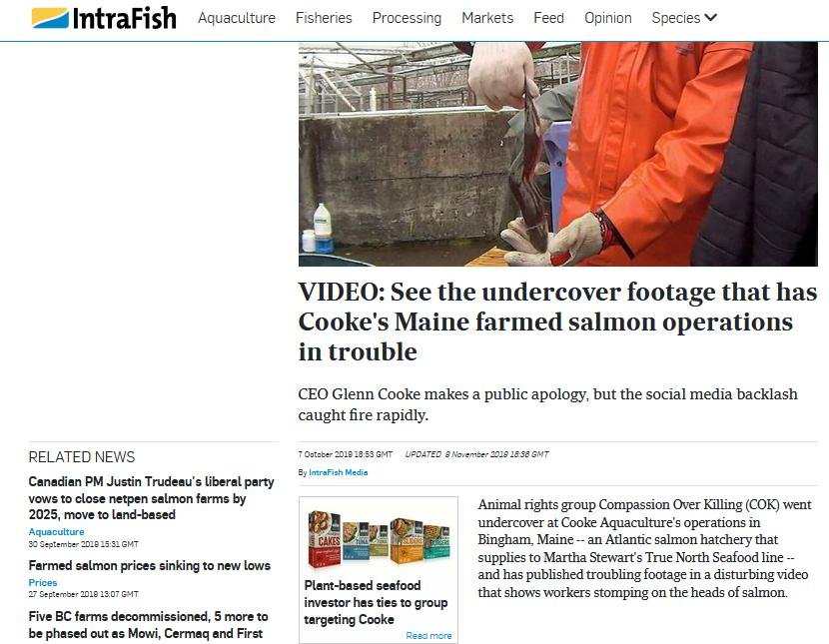Open the article headline about Cooke's Maine operations

[557, 322]
